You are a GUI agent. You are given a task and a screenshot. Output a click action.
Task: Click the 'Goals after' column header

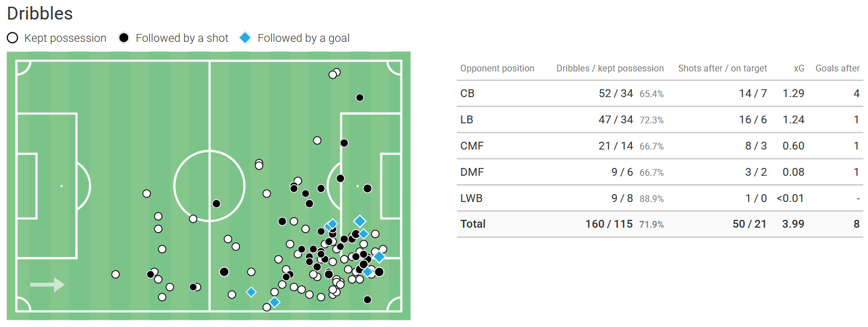point(837,68)
